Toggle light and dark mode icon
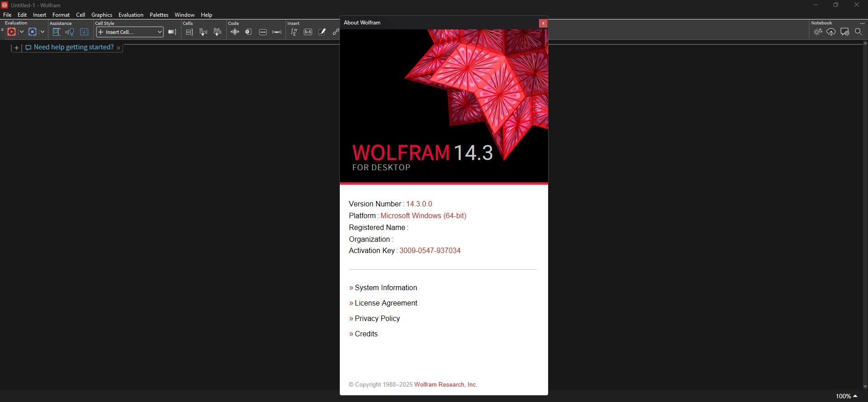 [818, 32]
